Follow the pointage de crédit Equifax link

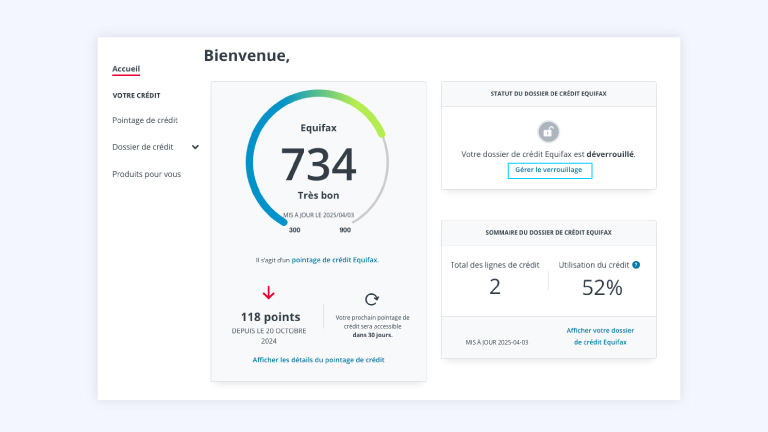point(334,260)
